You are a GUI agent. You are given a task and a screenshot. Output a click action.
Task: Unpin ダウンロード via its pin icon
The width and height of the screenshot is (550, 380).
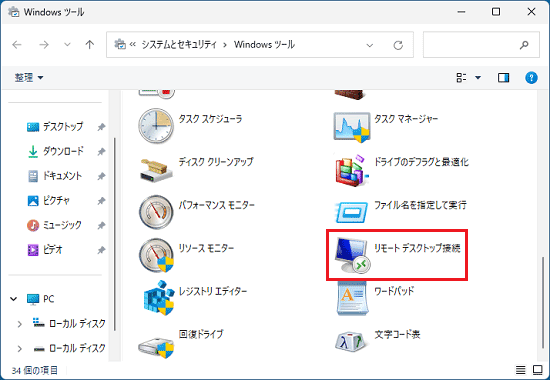click(101, 152)
